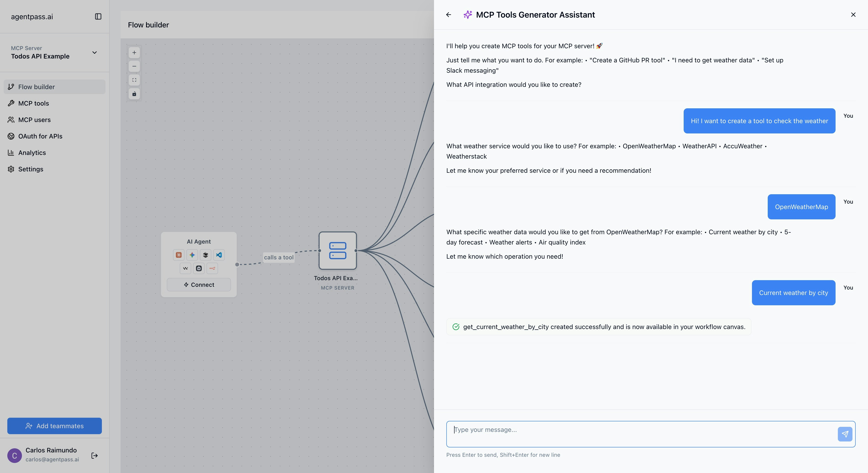Viewport: 868px width, 473px height.
Task: Select the Todos API MCP server node
Action: 338,250
